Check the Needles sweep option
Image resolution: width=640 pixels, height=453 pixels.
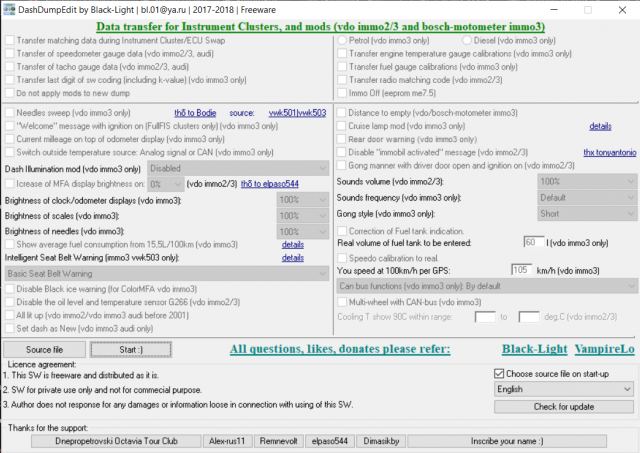click(11, 114)
